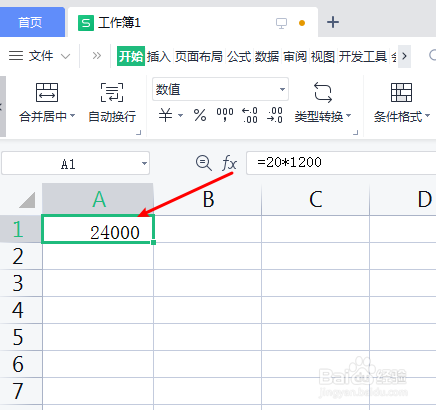Open the number group dialog launcher
Image resolution: width=436 pixels, height=410 pixels.
click(355, 132)
